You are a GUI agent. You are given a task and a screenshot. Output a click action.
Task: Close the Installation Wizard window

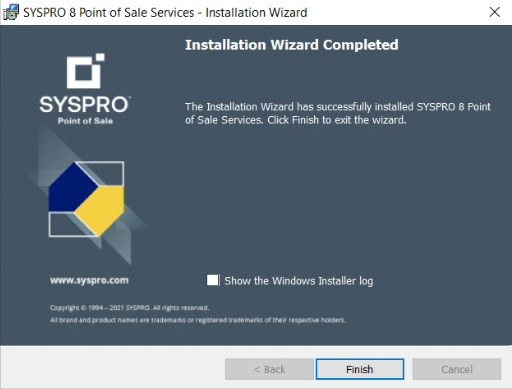495,12
